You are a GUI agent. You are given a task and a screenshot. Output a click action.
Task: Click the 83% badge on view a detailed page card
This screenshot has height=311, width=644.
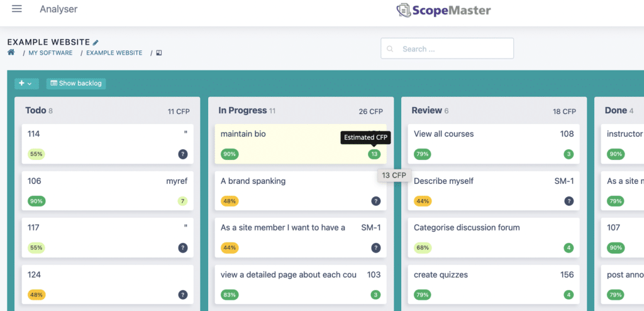point(230,295)
